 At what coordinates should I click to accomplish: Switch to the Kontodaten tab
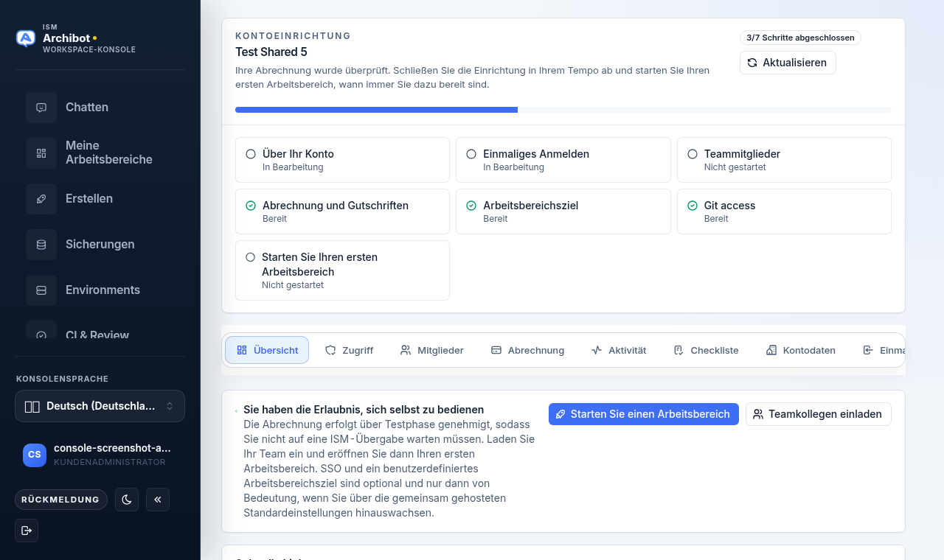[x=801, y=350]
